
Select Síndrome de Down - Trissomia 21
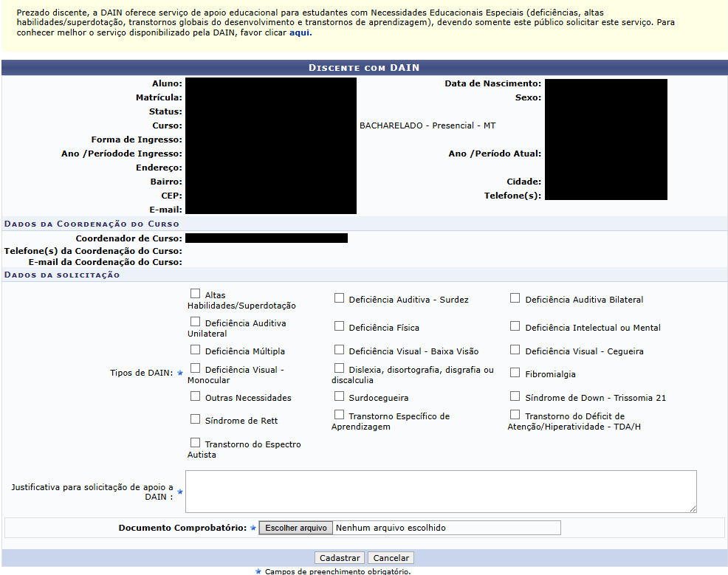(515, 396)
